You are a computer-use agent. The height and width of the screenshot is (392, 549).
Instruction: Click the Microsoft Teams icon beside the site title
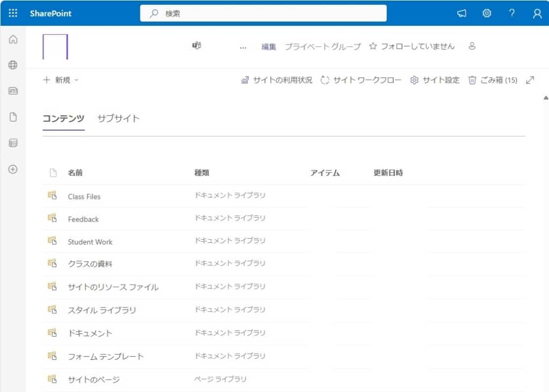(x=196, y=46)
